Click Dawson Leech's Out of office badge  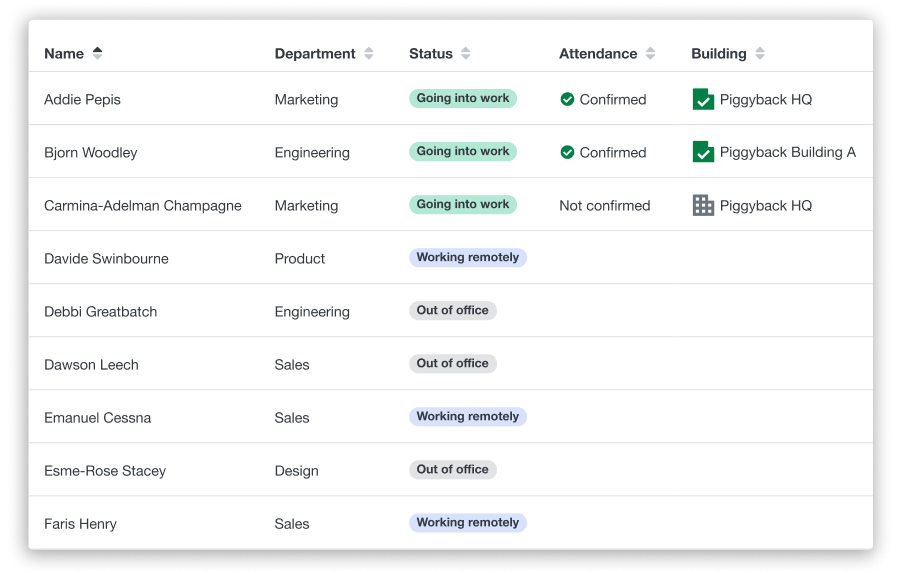[x=452, y=363]
